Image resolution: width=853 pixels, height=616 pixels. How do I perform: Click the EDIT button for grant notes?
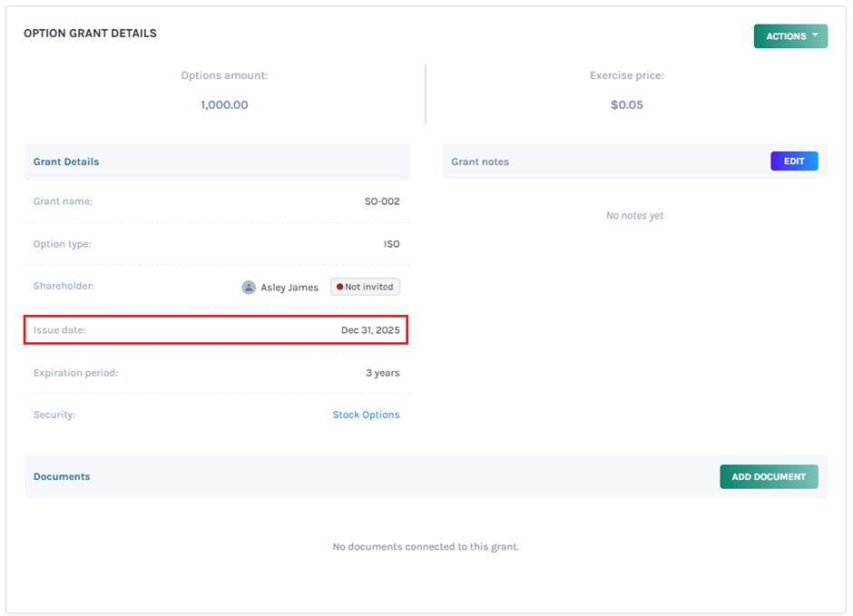pyautogui.click(x=794, y=161)
